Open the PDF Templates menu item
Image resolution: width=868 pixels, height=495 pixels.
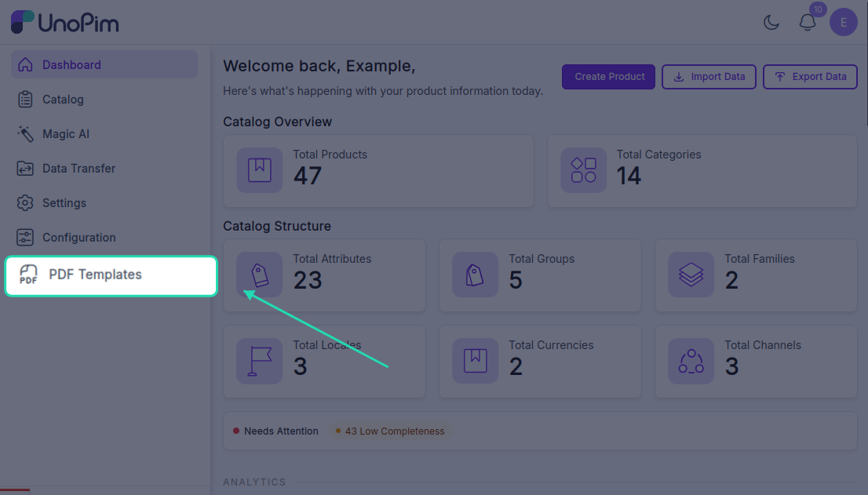pos(111,275)
